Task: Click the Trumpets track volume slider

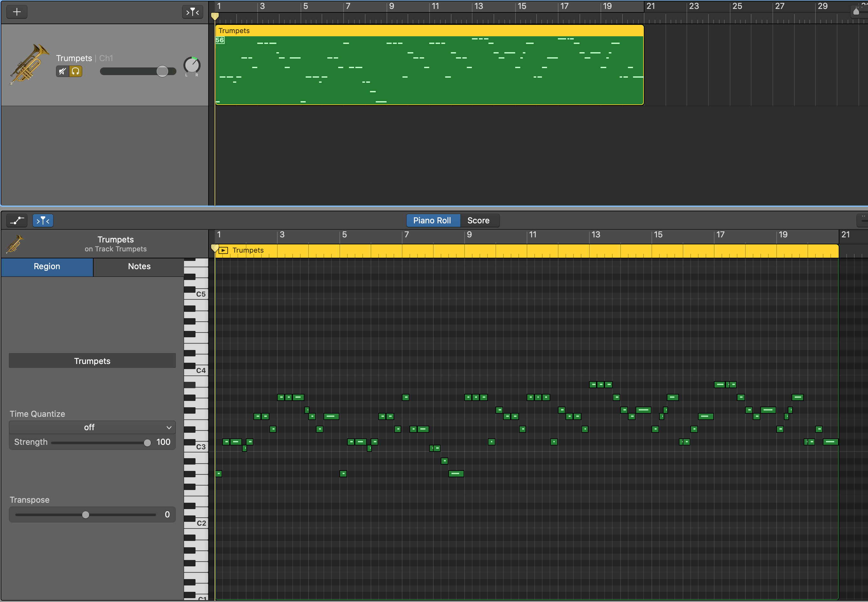Action: point(162,71)
